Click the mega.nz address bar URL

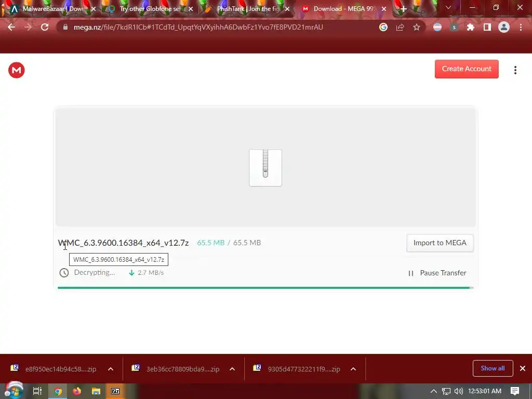(198, 27)
